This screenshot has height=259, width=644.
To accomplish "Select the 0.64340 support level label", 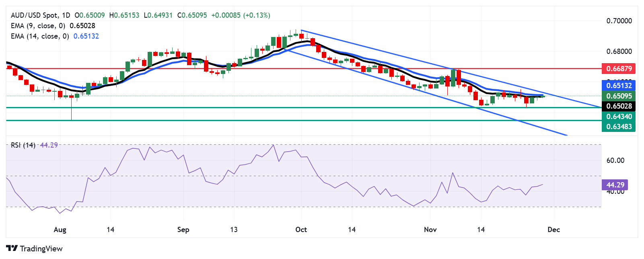I will (619, 117).
